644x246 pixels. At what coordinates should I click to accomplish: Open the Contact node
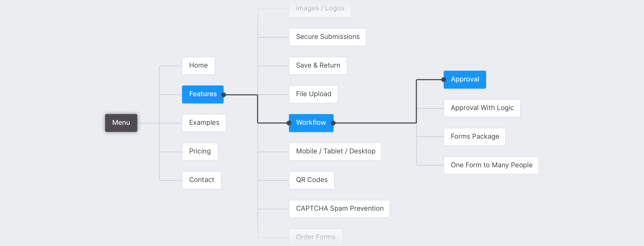tap(202, 180)
